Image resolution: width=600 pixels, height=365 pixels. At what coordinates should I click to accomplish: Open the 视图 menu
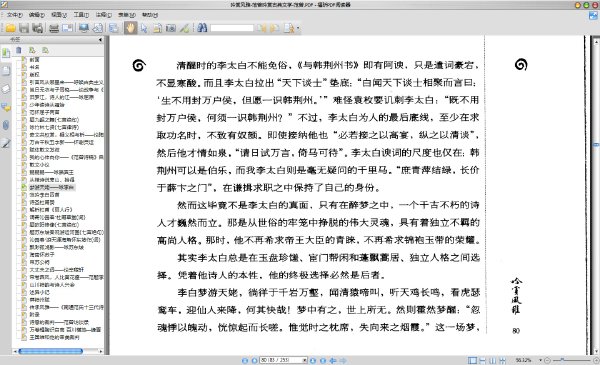[59, 15]
